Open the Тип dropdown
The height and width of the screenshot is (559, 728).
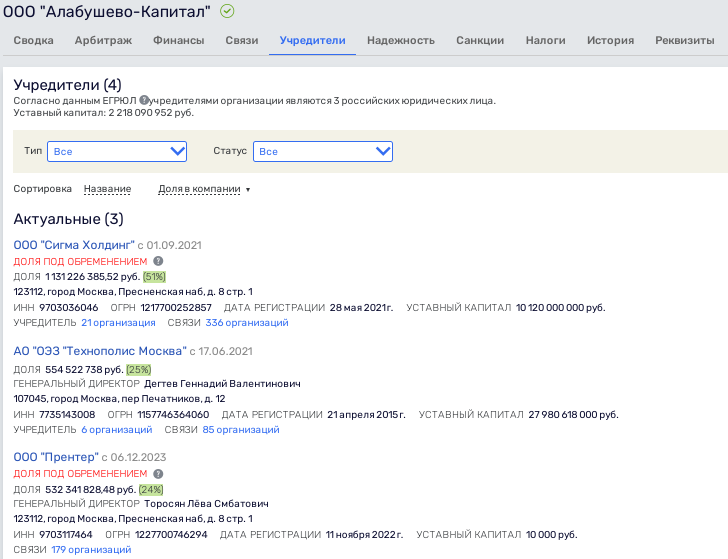click(x=118, y=151)
